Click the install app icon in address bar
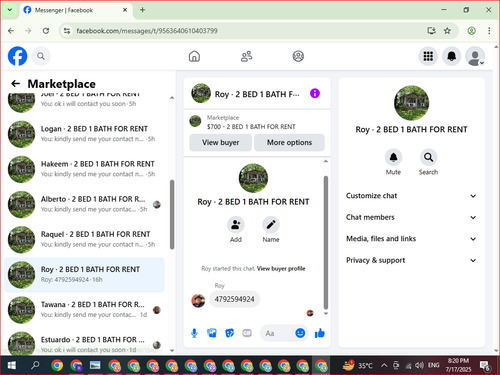This screenshot has width=500, height=375. 432,31
